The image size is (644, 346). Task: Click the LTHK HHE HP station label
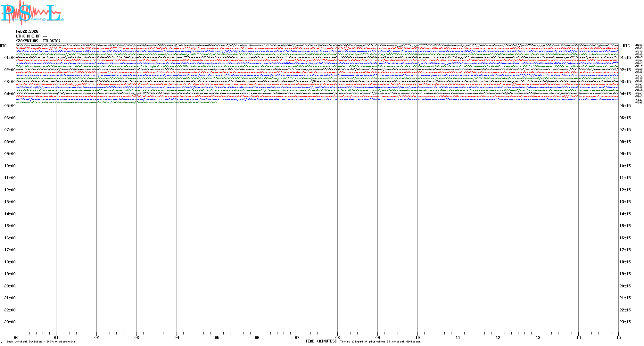point(31,36)
